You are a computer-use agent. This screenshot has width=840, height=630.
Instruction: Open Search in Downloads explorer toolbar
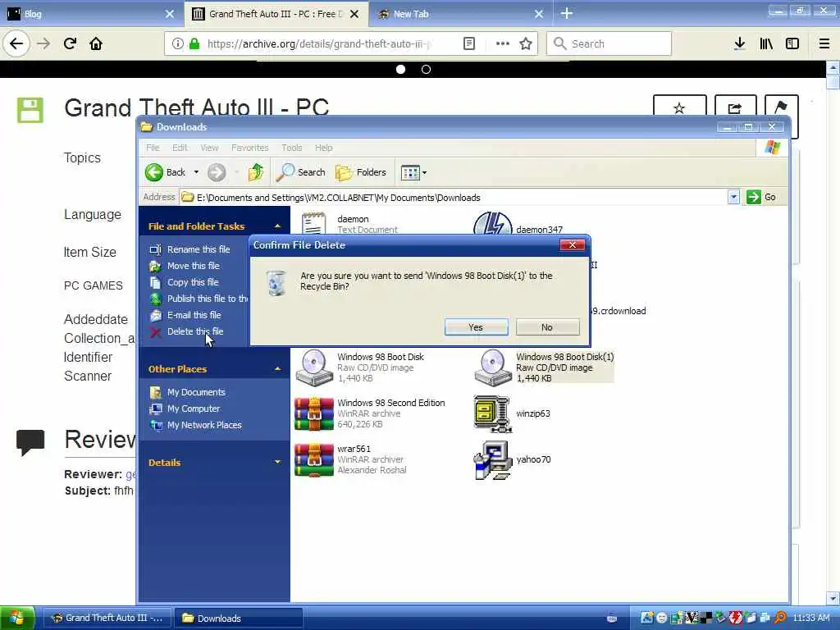click(x=302, y=172)
